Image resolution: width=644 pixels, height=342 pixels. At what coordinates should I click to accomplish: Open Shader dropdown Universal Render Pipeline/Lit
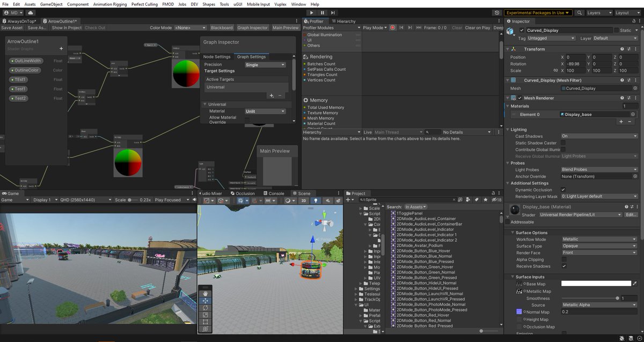pyautogui.click(x=580, y=214)
